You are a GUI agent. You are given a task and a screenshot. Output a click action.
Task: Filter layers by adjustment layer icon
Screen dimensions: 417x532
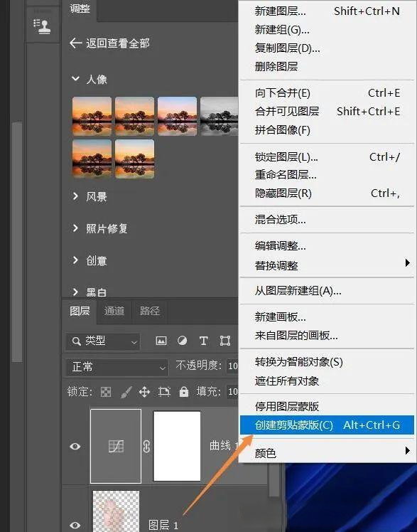183,341
